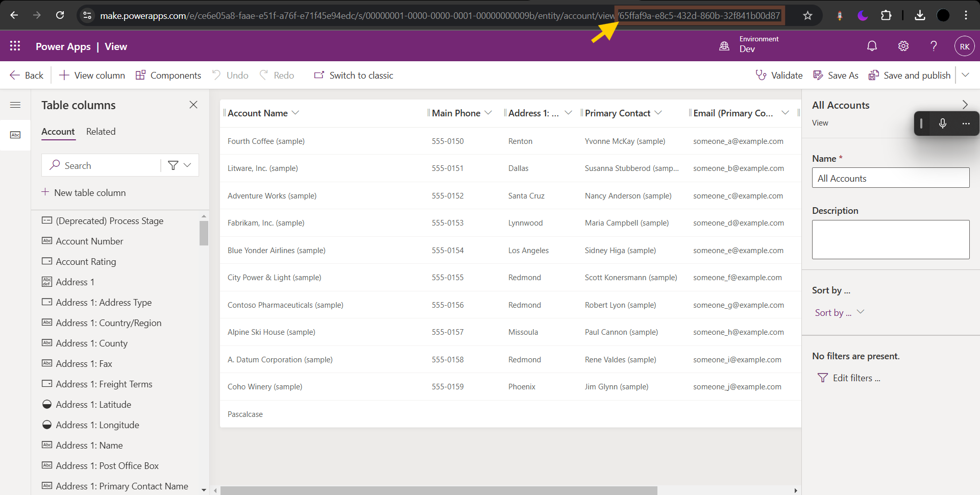Open the settings gear in header

[903, 46]
